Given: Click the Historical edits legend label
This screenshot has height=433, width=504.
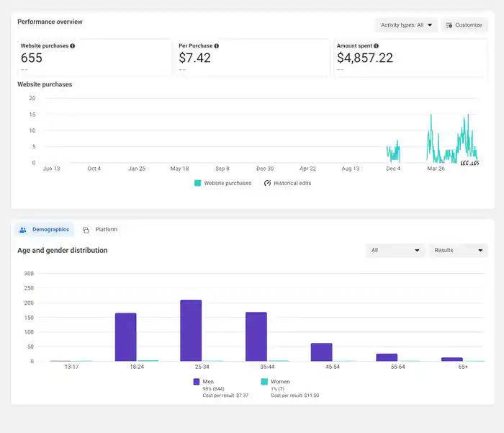Looking at the screenshot, I should (292, 183).
